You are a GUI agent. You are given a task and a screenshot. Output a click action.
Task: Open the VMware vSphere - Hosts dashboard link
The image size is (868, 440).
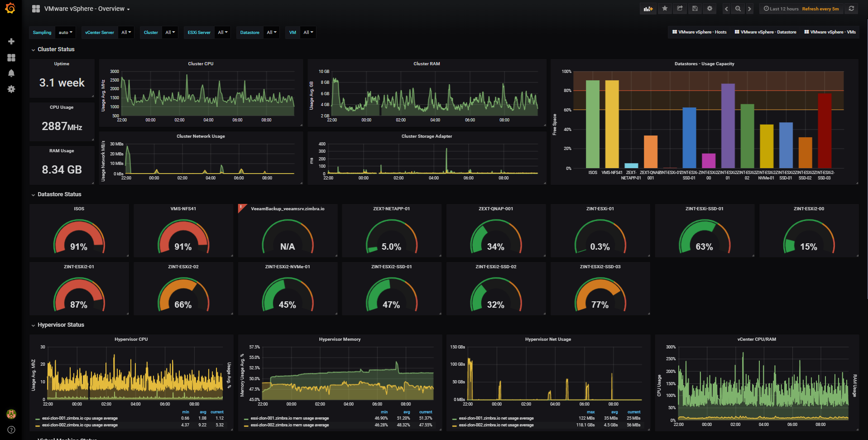click(699, 32)
